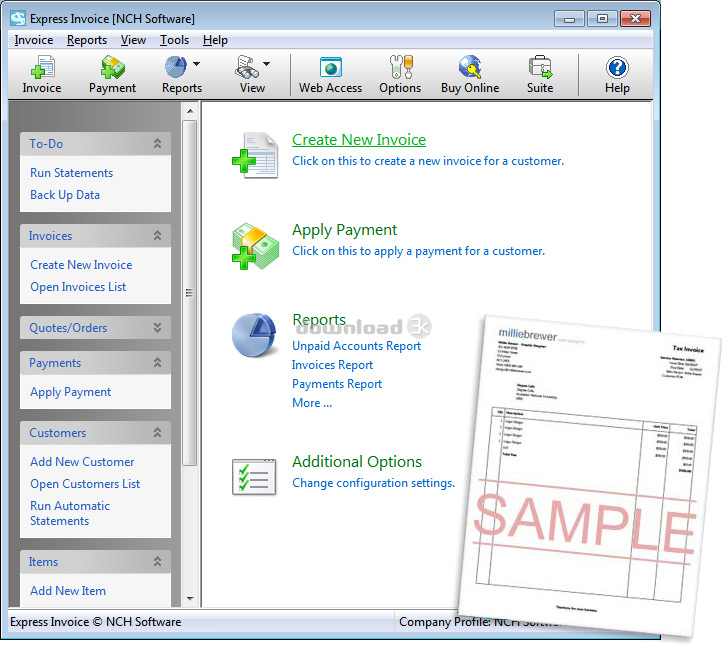Viewport: 728px width, 653px height.
Task: Collapse the Payments sidebar panel
Action: coord(157,363)
